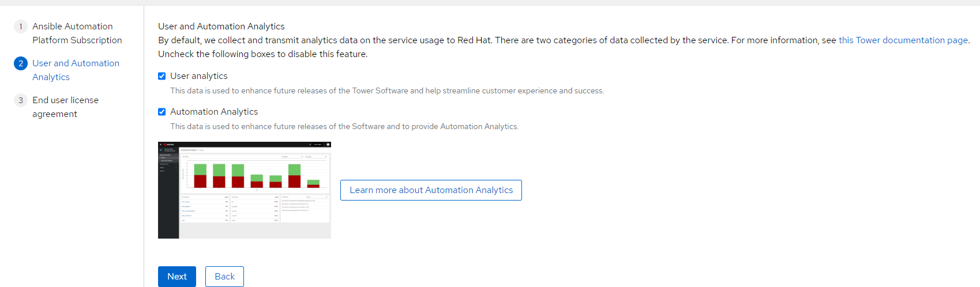Click the Automation Analytics label text
The image size is (980, 287).
[214, 112]
